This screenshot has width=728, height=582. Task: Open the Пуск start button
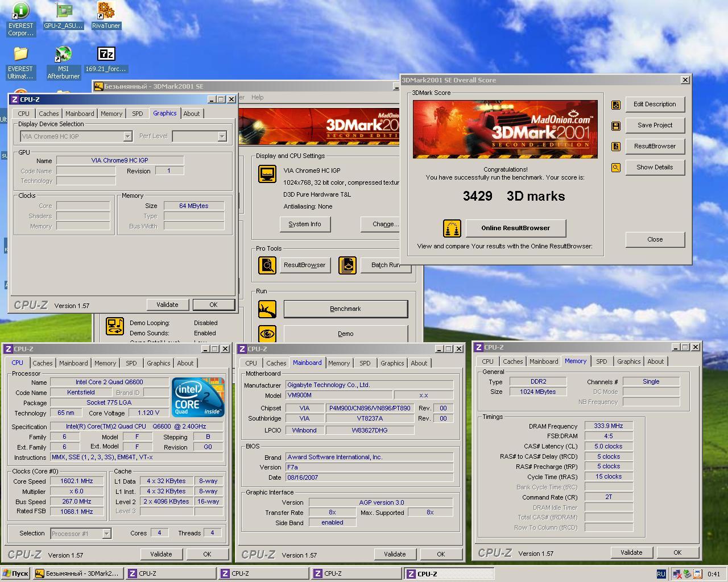pos(15,574)
